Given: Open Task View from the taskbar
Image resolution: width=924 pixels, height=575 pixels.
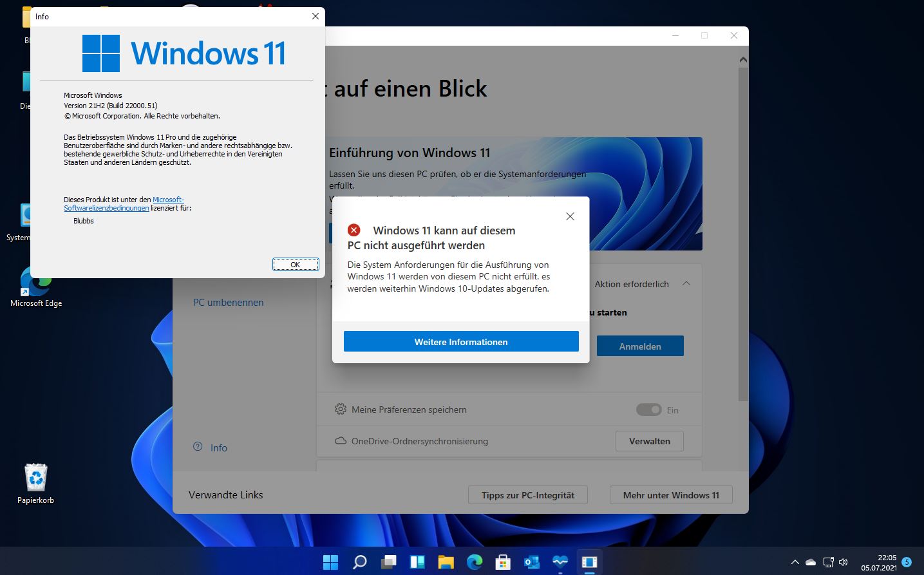Looking at the screenshot, I should tap(388, 561).
